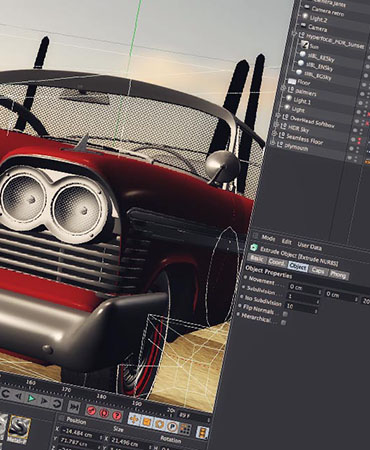Screen dimensions: 370x450
Task: Expand the palmiers group
Action: point(284,88)
